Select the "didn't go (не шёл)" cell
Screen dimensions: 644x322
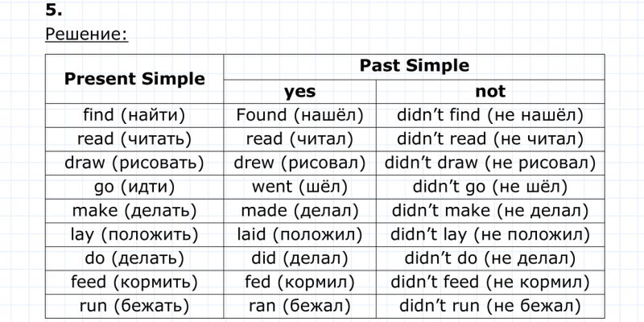tap(489, 188)
